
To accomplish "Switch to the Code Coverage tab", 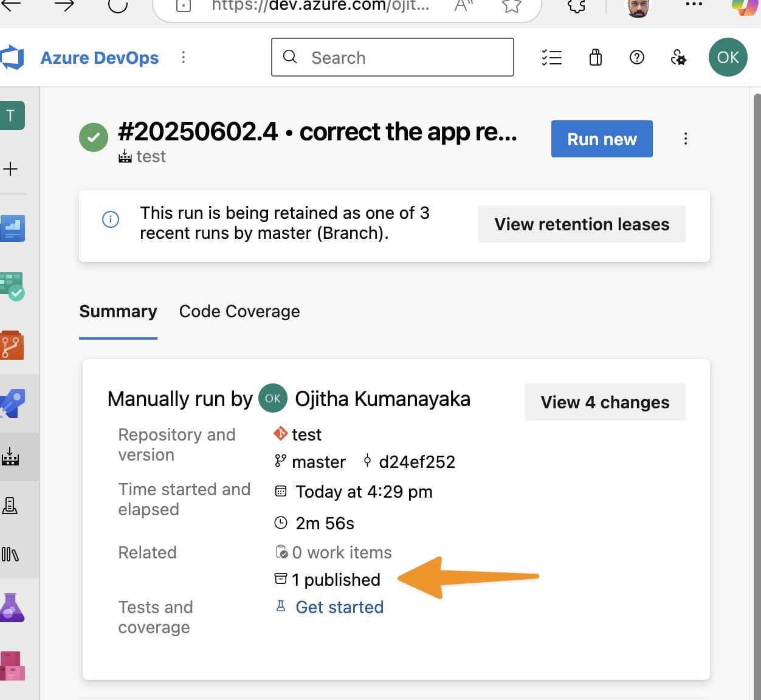I will (x=239, y=312).
